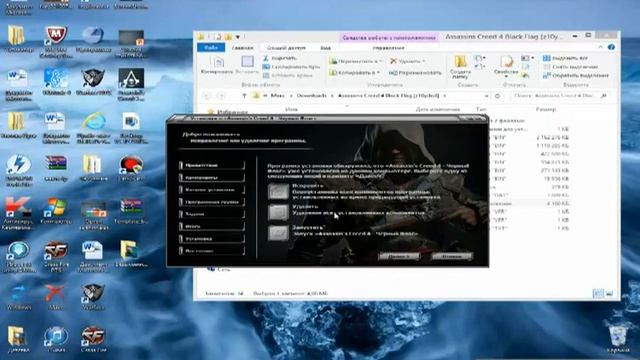Open the New item dropdown in ribbon
640x360 pixels.
coord(479,58)
